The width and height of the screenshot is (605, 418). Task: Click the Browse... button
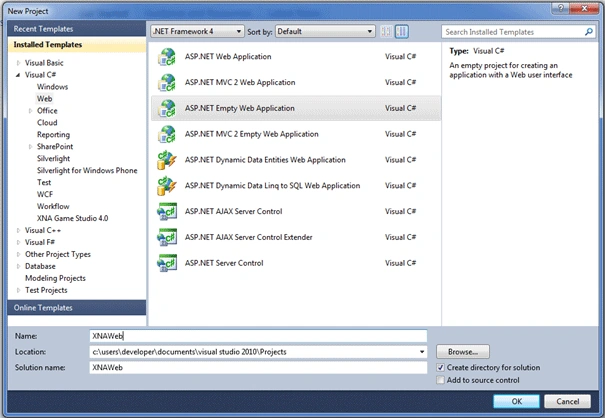463,352
